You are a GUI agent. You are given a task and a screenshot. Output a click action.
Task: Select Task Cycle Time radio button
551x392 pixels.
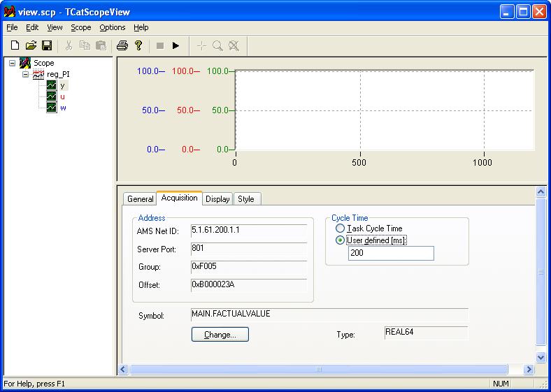coord(340,228)
